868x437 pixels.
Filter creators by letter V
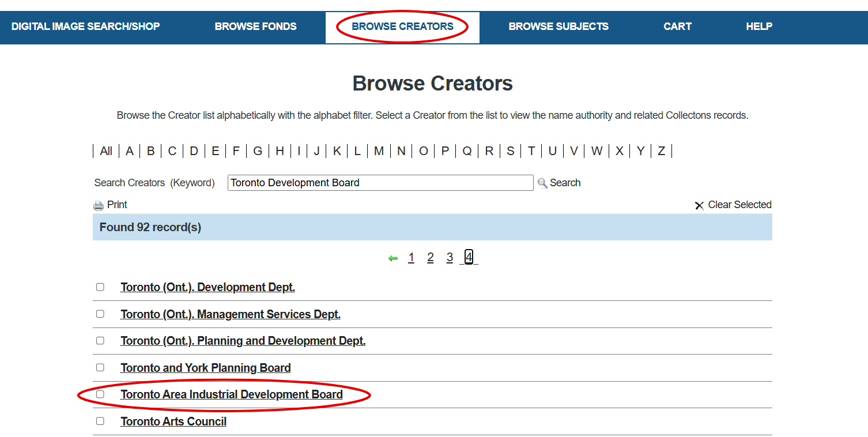[x=574, y=151]
